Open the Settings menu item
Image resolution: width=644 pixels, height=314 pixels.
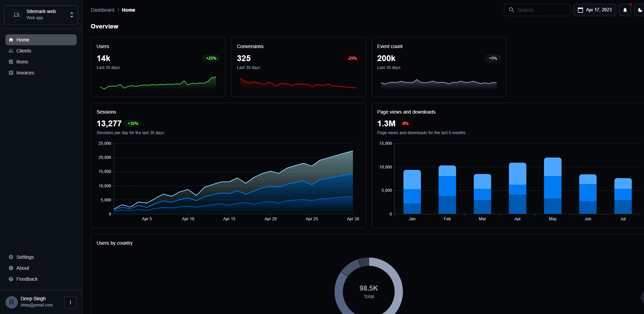(x=41, y=257)
